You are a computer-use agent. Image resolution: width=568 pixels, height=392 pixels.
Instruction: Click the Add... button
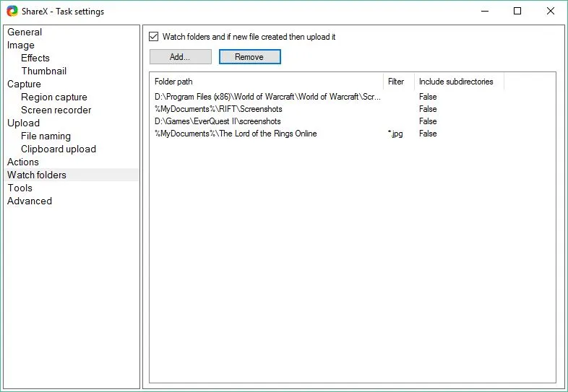181,57
